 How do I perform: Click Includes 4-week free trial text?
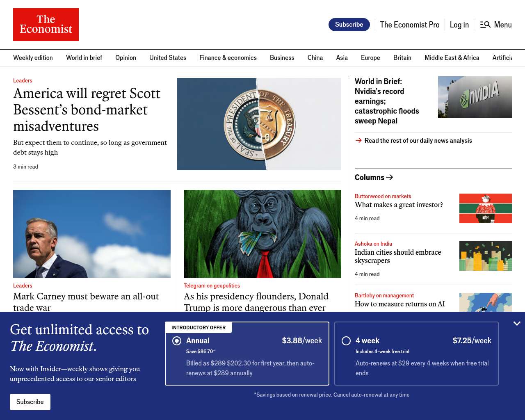click(x=382, y=352)
